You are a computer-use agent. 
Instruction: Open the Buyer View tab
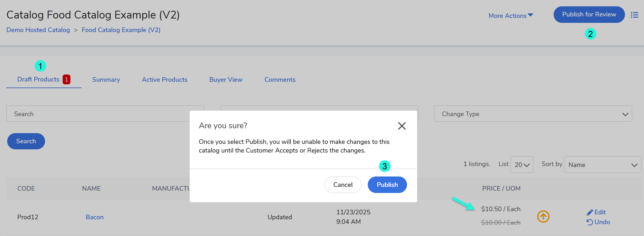click(x=226, y=80)
